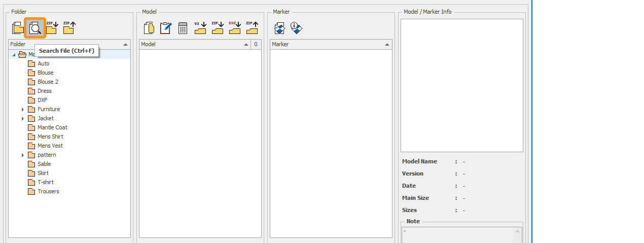
Task: Click the marker info icon
Action: [297, 28]
